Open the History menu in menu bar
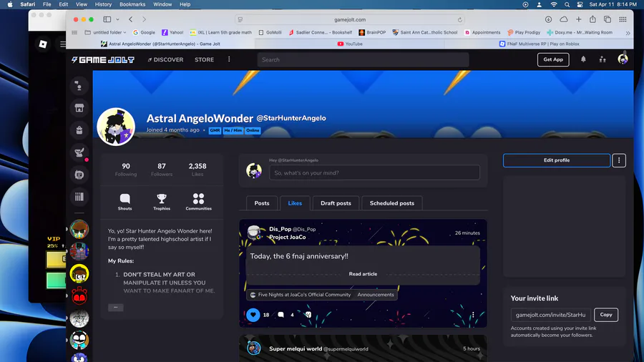Image resolution: width=644 pixels, height=362 pixels. click(103, 4)
